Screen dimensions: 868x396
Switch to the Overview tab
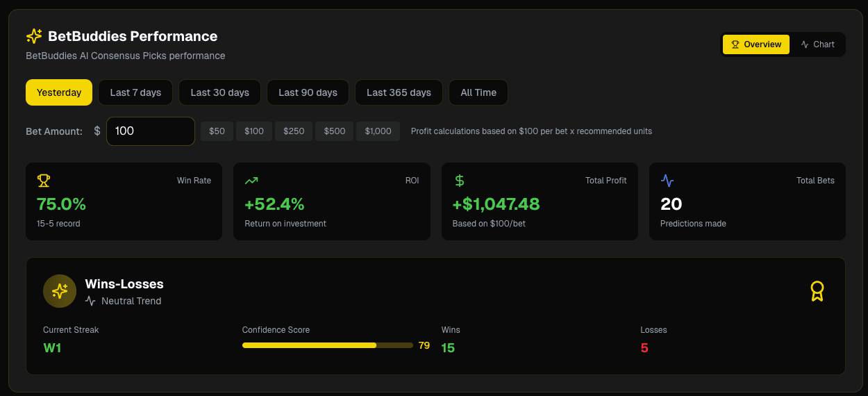(756, 44)
